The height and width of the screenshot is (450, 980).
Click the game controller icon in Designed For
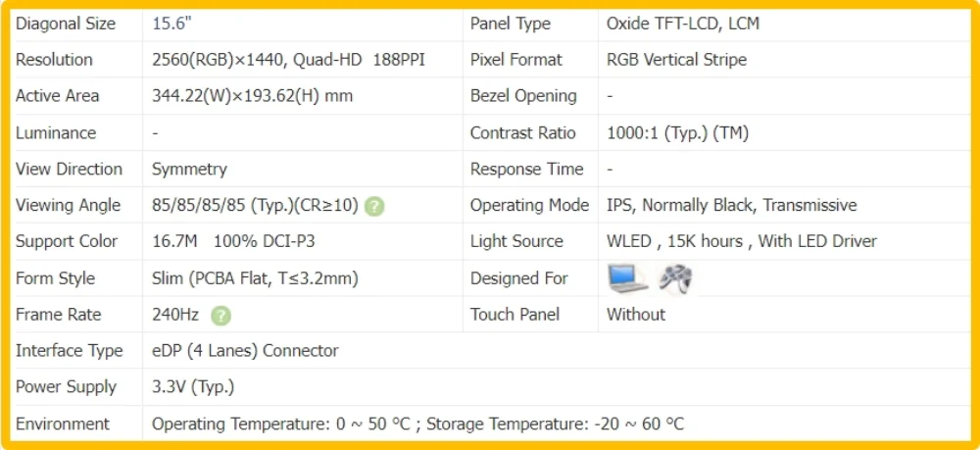675,278
